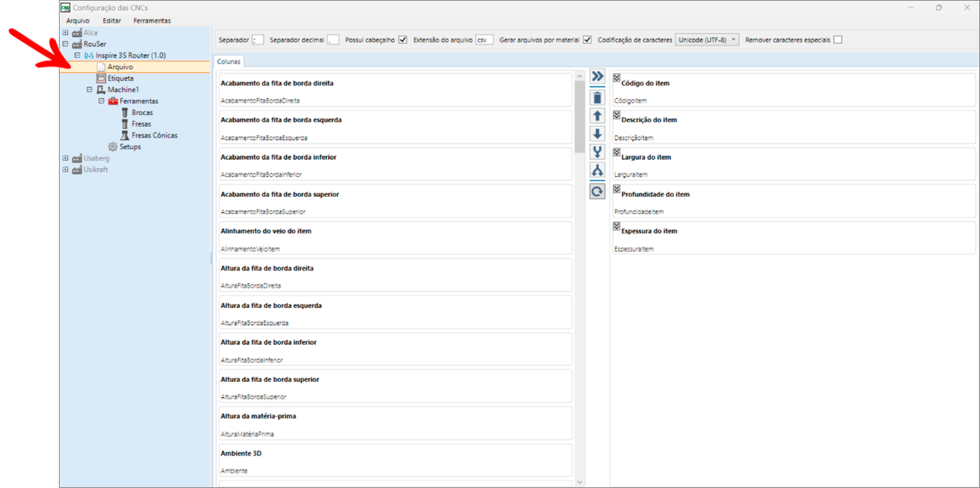Click the split columns arrows icon
Screen dimensions: 980x488
[x=597, y=170]
